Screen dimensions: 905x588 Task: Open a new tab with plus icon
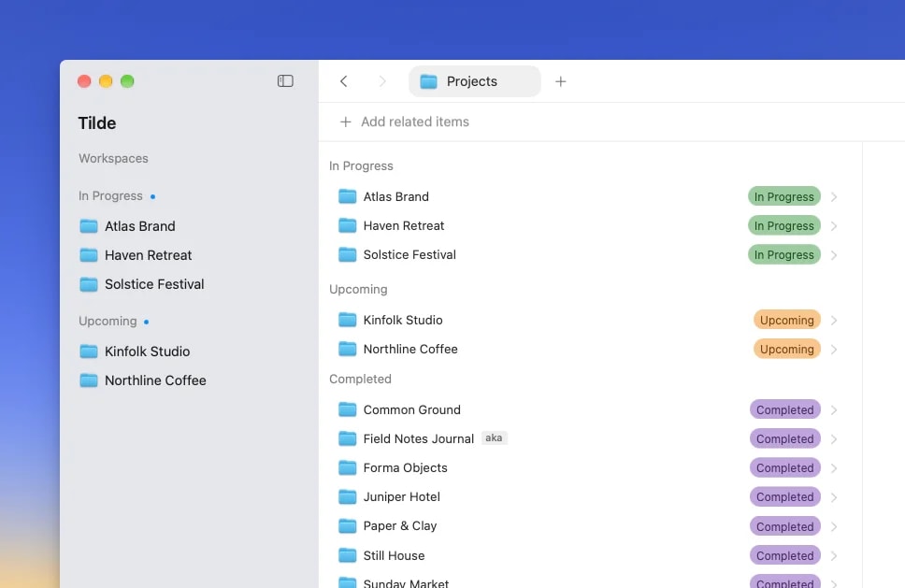tap(560, 82)
